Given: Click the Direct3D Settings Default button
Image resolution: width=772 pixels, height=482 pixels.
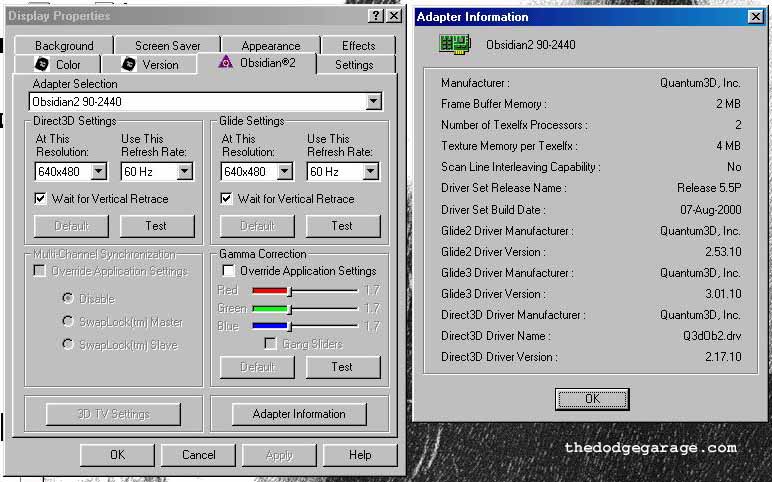Looking at the screenshot, I should pos(71,226).
